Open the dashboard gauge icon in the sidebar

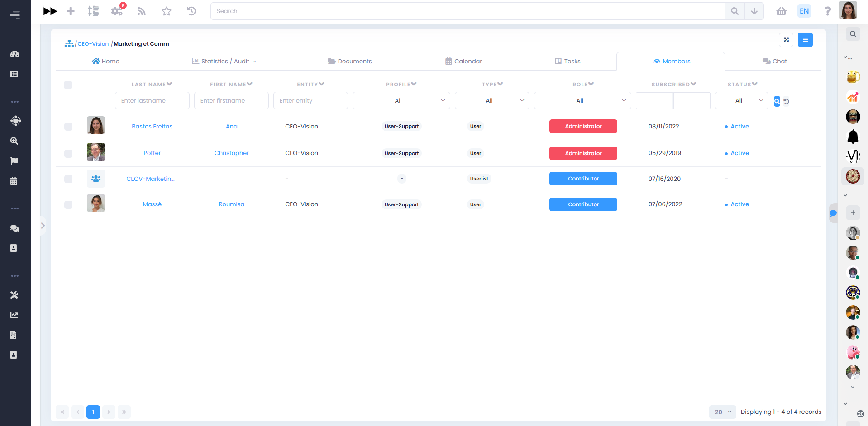(14, 54)
